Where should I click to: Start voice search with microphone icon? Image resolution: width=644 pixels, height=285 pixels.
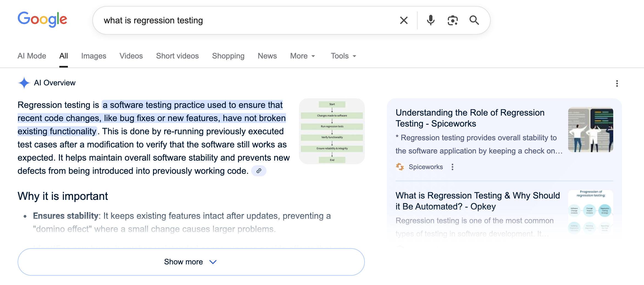point(431,20)
